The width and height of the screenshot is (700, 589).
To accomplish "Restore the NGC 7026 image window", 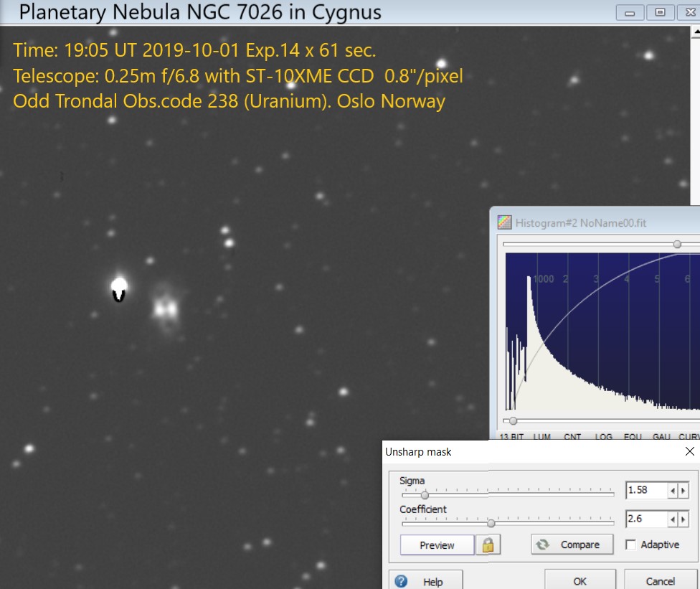I will (660, 12).
